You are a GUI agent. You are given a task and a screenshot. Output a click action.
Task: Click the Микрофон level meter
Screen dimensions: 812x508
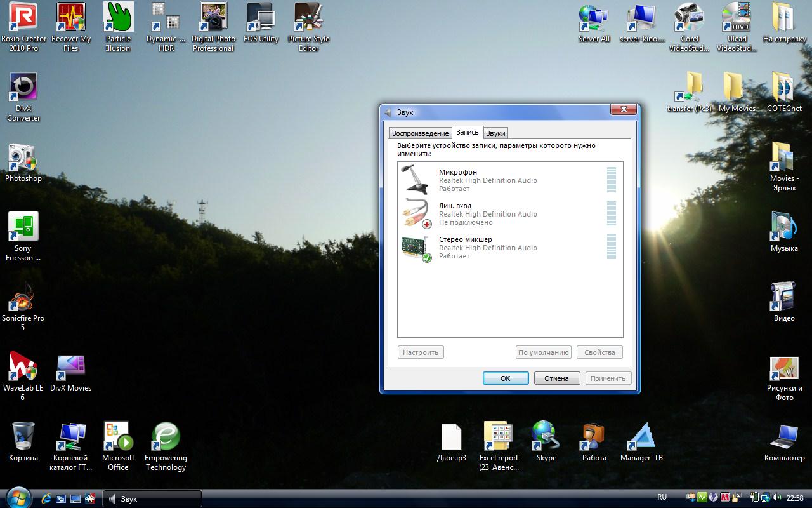click(x=612, y=180)
